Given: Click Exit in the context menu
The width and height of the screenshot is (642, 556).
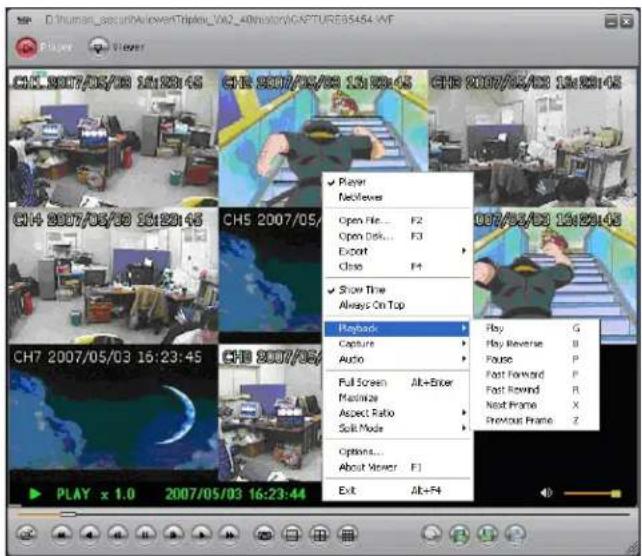Looking at the screenshot, I should 346,490.
